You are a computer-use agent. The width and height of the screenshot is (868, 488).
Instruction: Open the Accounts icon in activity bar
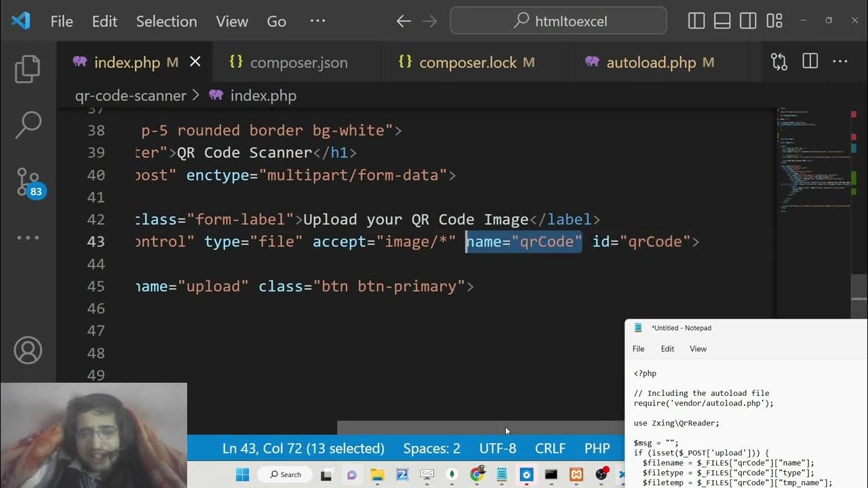pyautogui.click(x=28, y=350)
